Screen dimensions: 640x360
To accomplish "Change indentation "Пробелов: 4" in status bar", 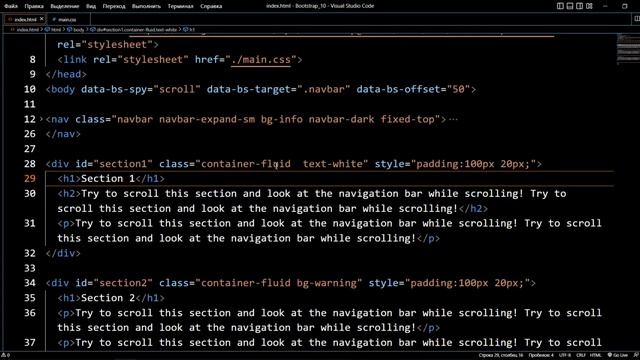I will 541,355.
